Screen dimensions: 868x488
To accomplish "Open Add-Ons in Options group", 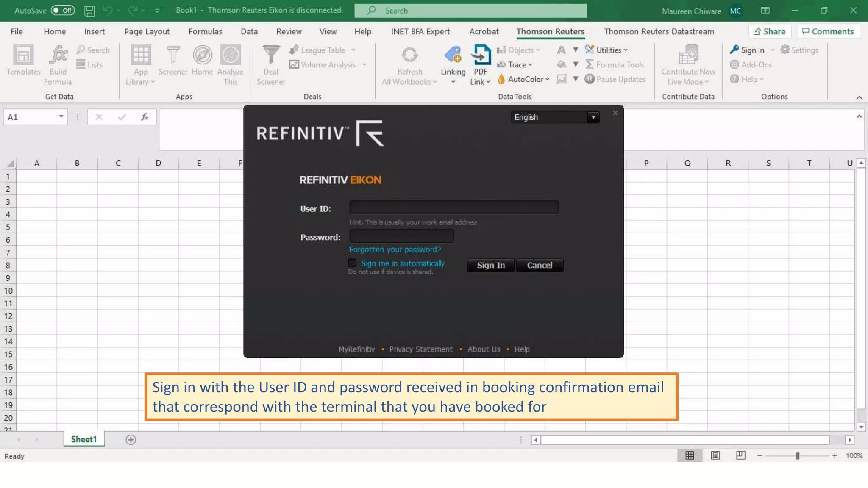I will (x=751, y=65).
